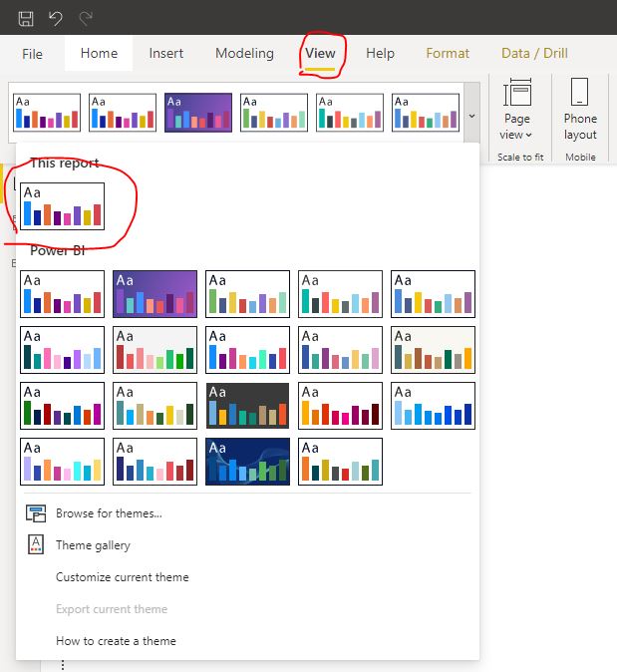Choose the green-first theme in Power BI first row
The image size is (617, 672).
pyautogui.click(x=247, y=294)
